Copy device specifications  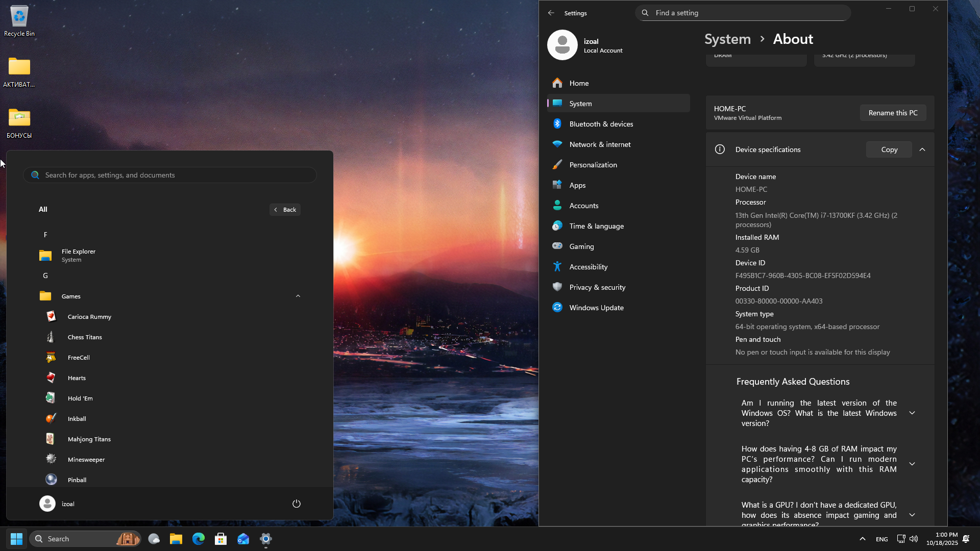tap(889, 149)
